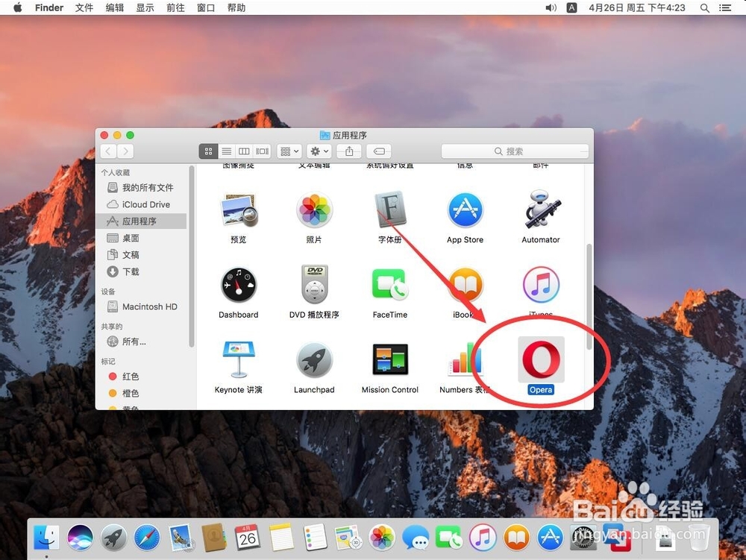Select 橙色 orange tag in sidebar
The width and height of the screenshot is (746, 560).
(x=141, y=393)
